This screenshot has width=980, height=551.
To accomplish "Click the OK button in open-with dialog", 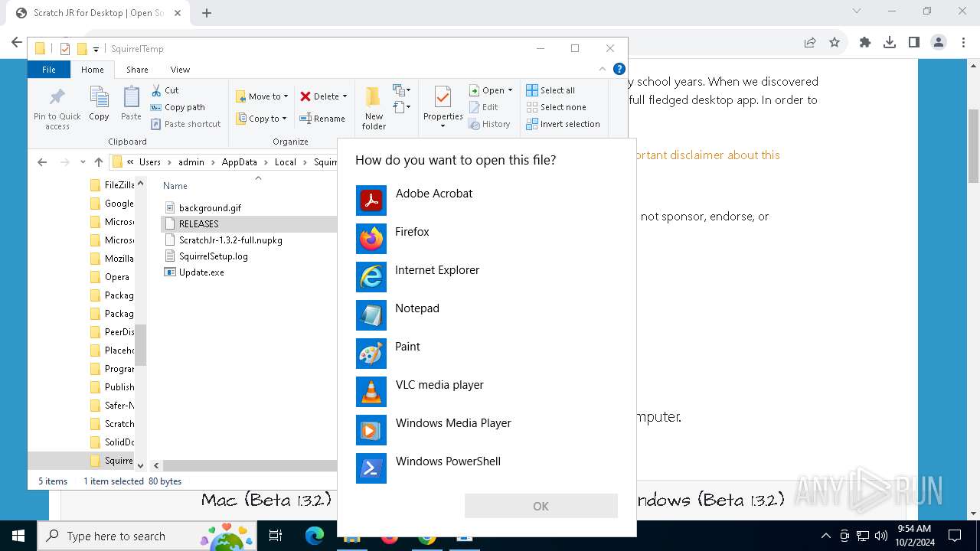I will (x=541, y=506).
